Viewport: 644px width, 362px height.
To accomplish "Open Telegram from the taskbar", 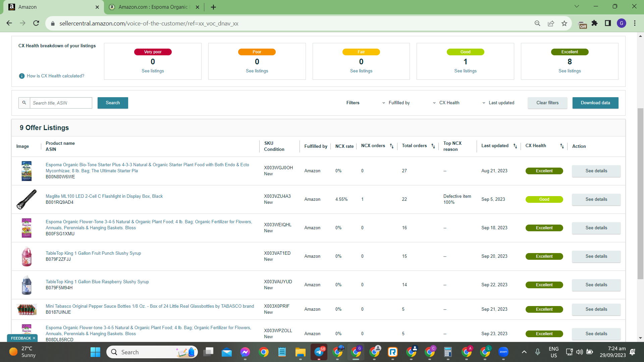I will click(x=319, y=352).
